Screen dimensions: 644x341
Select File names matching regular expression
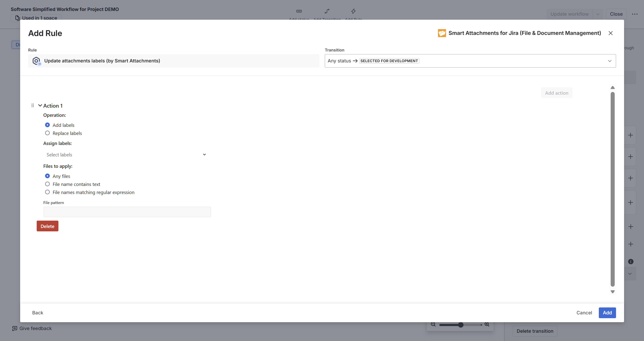pos(47,192)
